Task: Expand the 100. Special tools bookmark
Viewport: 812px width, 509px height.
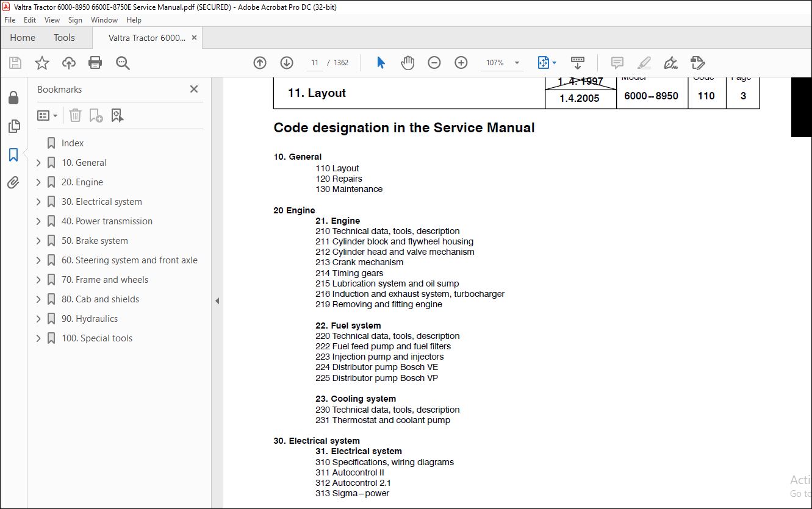Action: 38,338
